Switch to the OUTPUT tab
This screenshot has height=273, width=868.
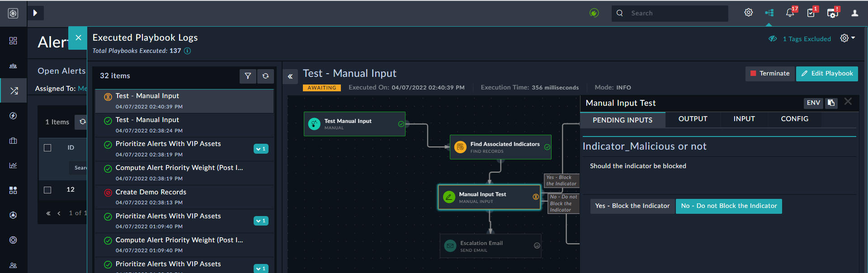693,119
